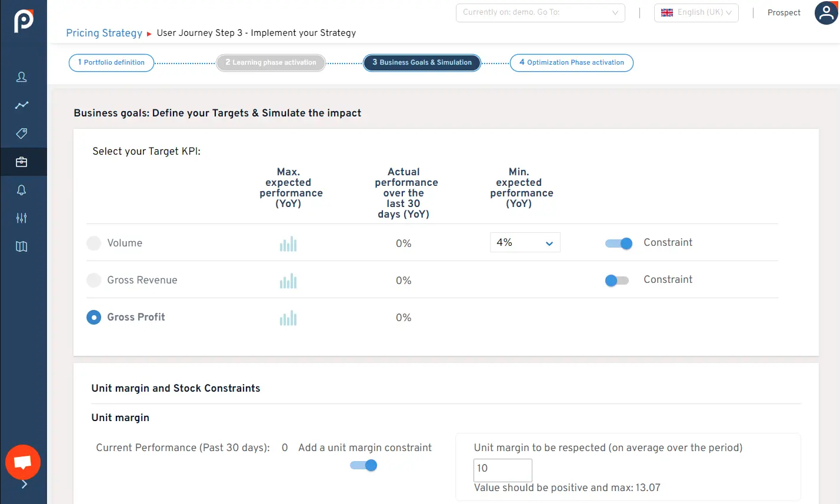Click the price tag sidebar icon

(x=22, y=133)
